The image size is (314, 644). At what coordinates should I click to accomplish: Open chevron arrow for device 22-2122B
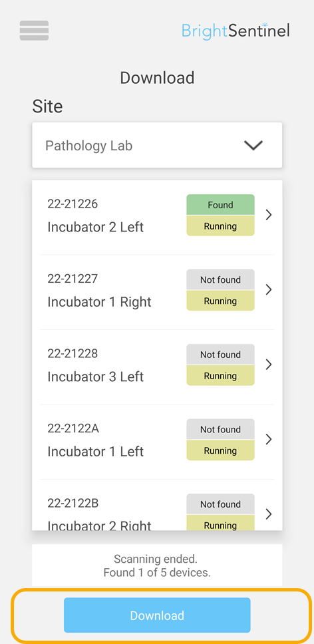tap(269, 514)
